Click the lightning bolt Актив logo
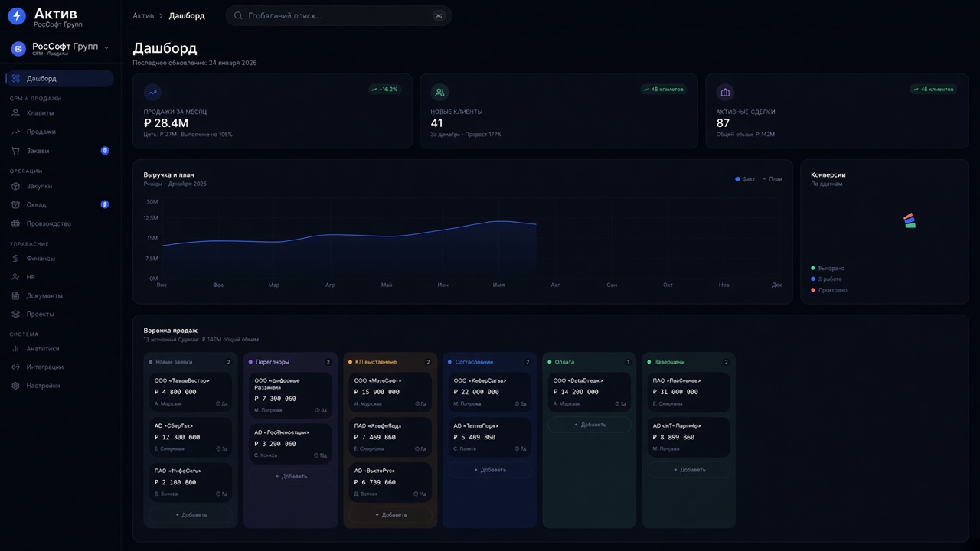This screenshot has height=551, width=980. point(17,16)
